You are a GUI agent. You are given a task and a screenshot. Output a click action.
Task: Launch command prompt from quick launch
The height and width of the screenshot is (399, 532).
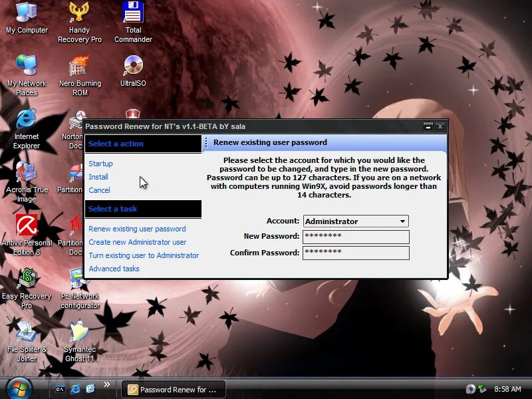[60, 389]
